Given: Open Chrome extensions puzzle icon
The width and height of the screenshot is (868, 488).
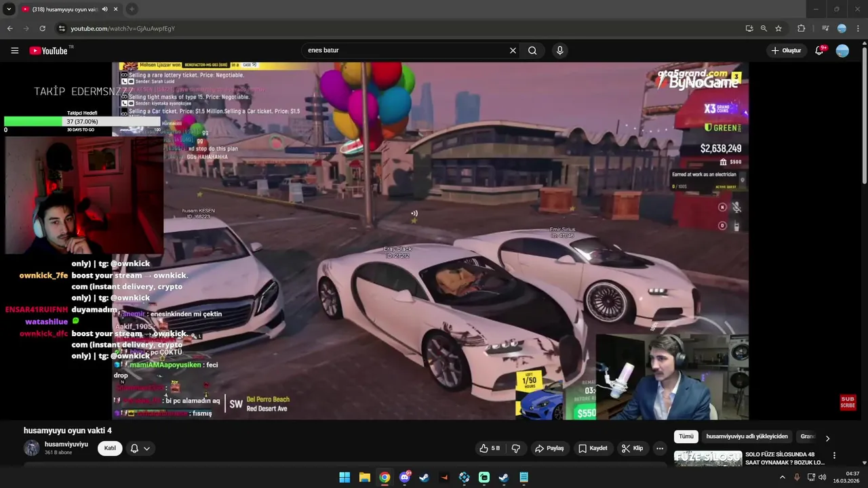Looking at the screenshot, I should (802, 28).
